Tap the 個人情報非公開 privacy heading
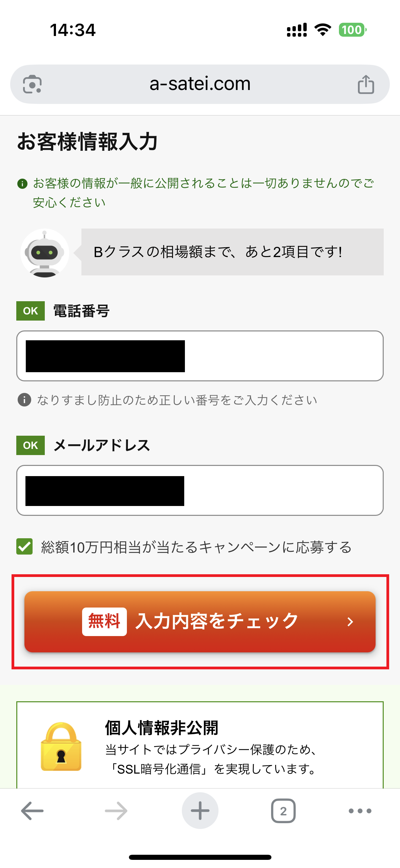The width and height of the screenshot is (400, 868). point(161,727)
